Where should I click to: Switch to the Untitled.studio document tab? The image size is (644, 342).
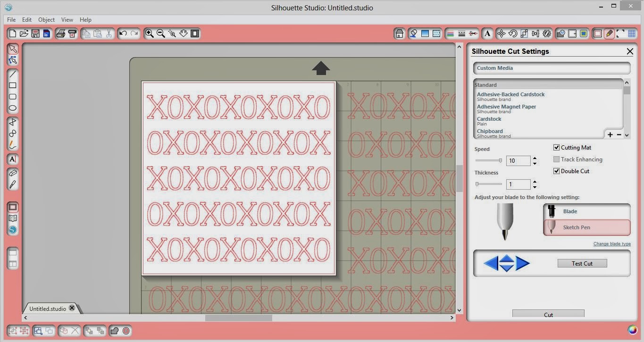pyautogui.click(x=47, y=309)
